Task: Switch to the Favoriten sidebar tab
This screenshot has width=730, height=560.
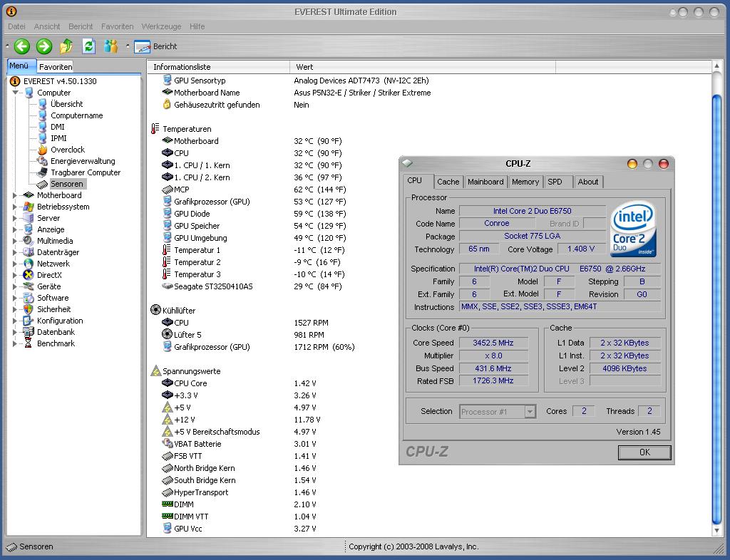Action: pyautogui.click(x=56, y=67)
